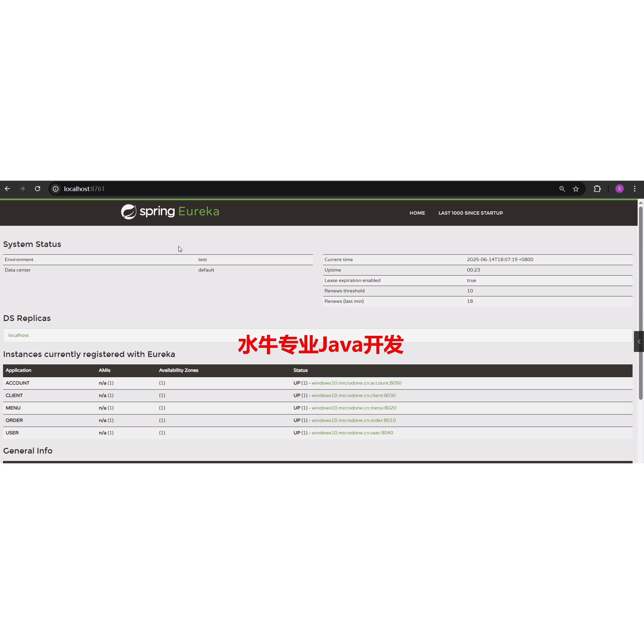
Task: Select the Uptime value 00:23
Action: (x=473, y=270)
